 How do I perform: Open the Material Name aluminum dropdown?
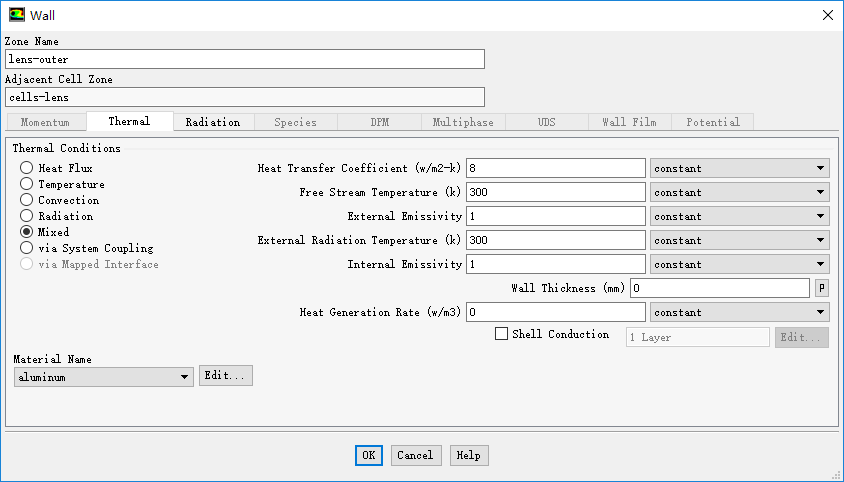coord(104,377)
